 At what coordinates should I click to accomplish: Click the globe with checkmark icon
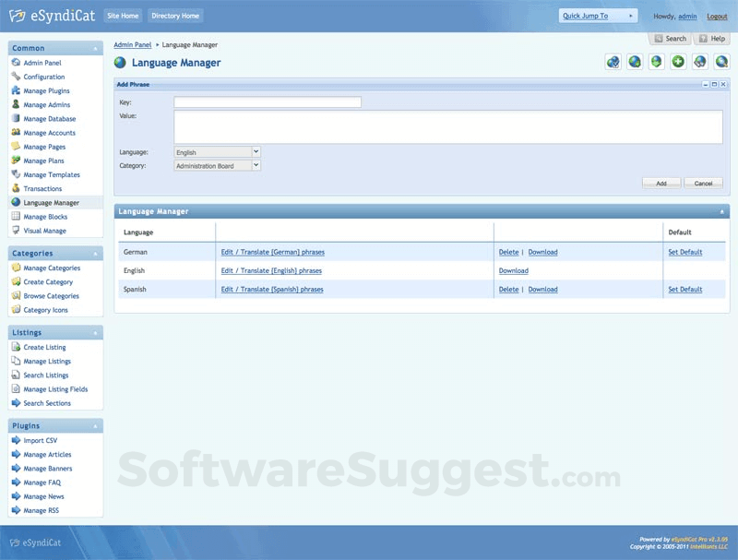(612, 61)
